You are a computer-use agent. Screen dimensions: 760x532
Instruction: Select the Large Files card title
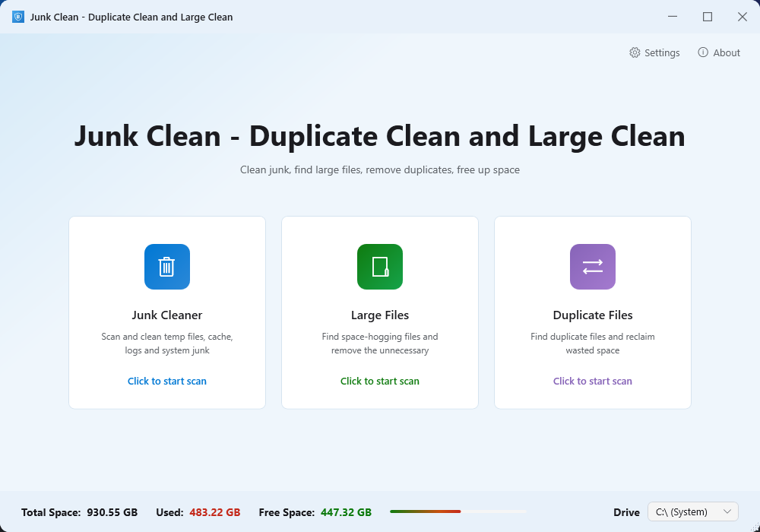pyautogui.click(x=379, y=315)
